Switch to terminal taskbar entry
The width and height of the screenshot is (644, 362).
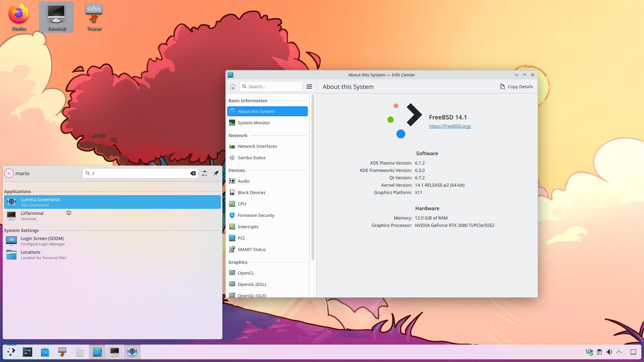pos(115,352)
